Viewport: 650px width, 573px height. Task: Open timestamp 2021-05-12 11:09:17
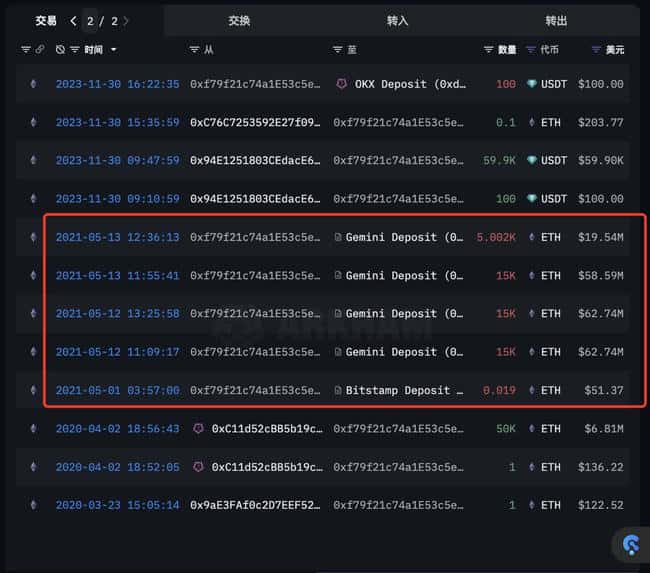[118, 352]
